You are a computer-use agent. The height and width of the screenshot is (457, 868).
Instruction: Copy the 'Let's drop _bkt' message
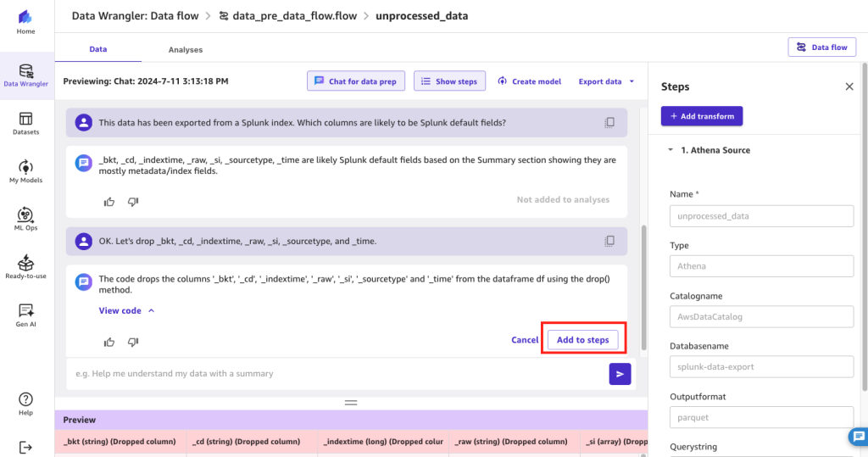coord(609,241)
